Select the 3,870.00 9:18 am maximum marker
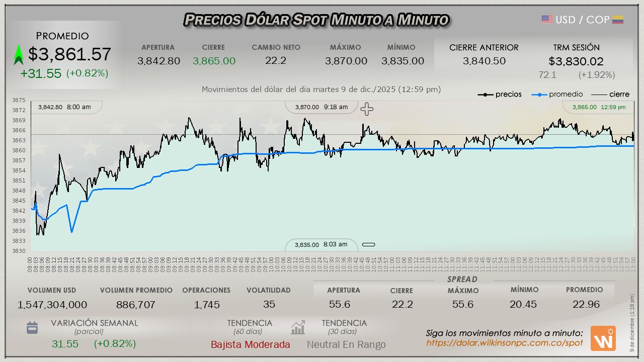644x362 pixels. point(321,107)
